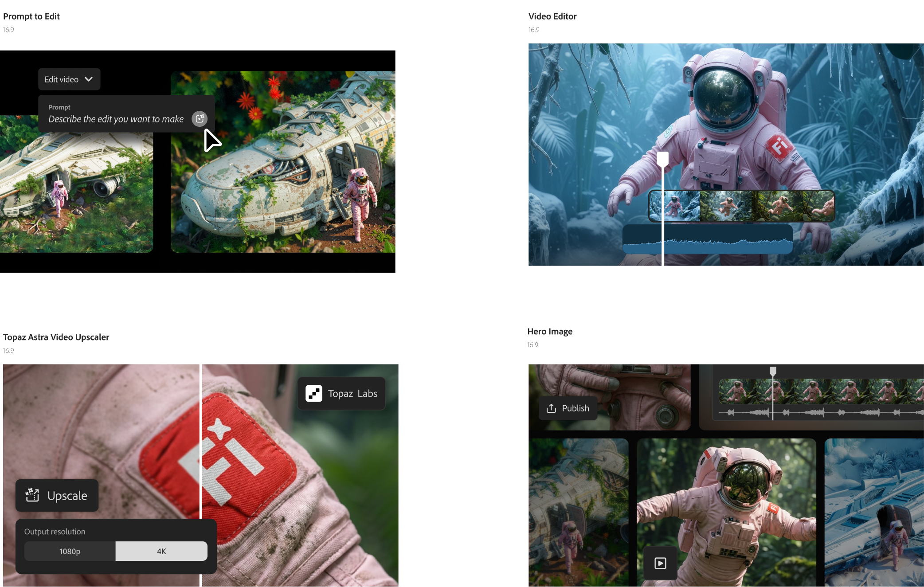
Task: Click the 'Output resolution' label
Action: [55, 531]
